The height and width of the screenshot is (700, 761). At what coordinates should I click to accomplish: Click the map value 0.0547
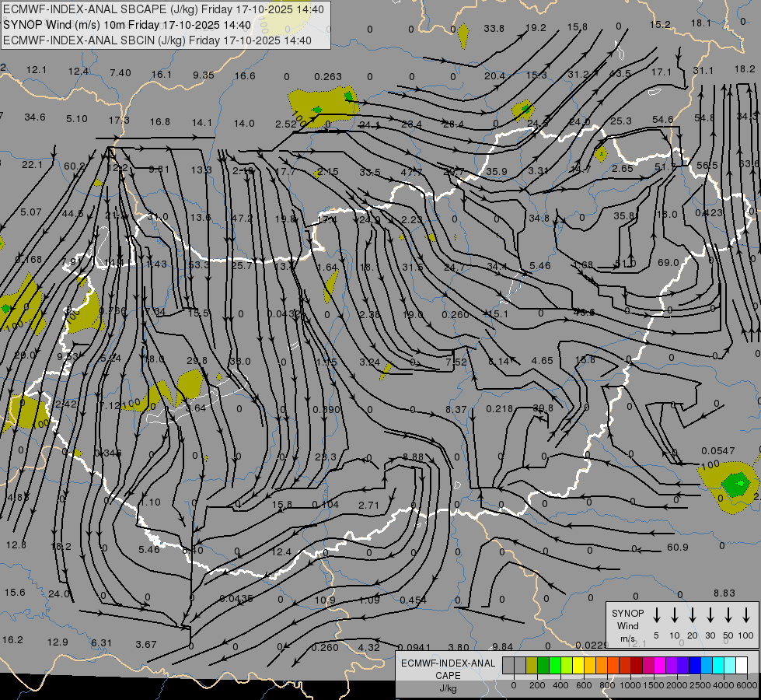(x=717, y=451)
